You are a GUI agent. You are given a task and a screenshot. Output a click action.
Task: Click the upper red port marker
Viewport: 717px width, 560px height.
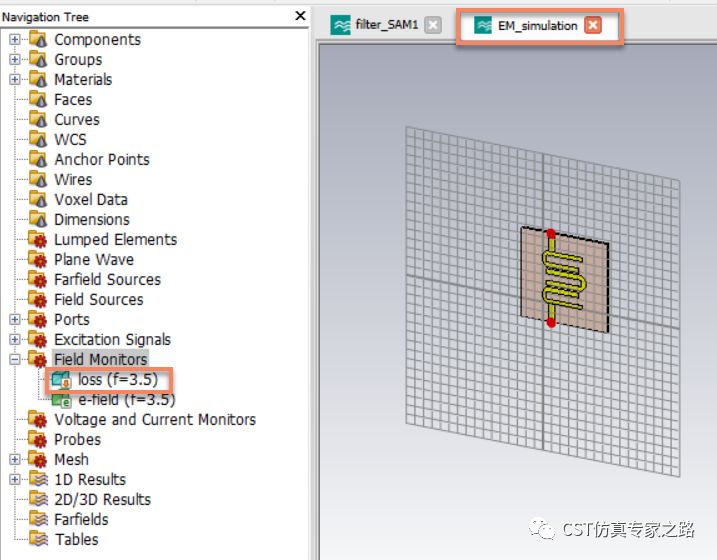click(551, 234)
